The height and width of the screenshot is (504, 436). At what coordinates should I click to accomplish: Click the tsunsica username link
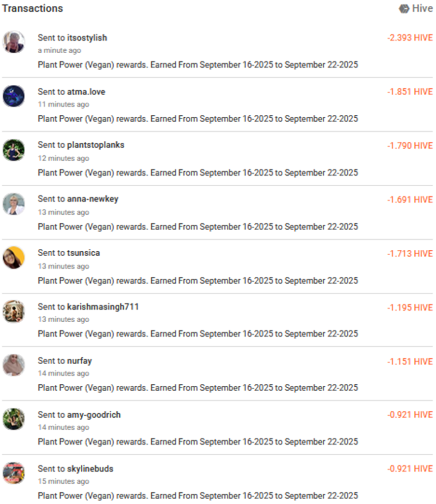pos(83,253)
